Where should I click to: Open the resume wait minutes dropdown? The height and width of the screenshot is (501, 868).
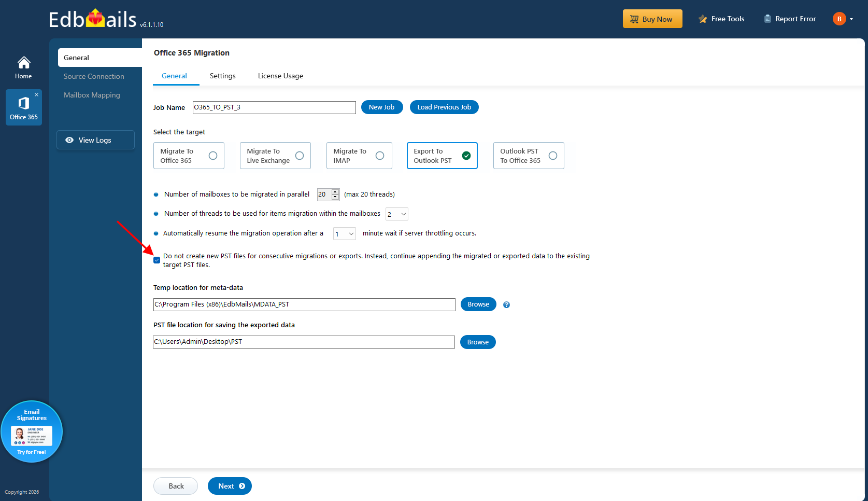pos(345,234)
